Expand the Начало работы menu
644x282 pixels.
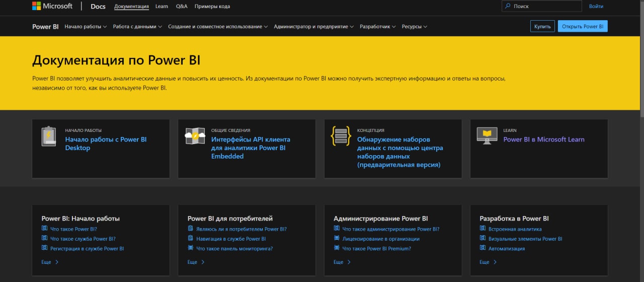[x=86, y=26]
